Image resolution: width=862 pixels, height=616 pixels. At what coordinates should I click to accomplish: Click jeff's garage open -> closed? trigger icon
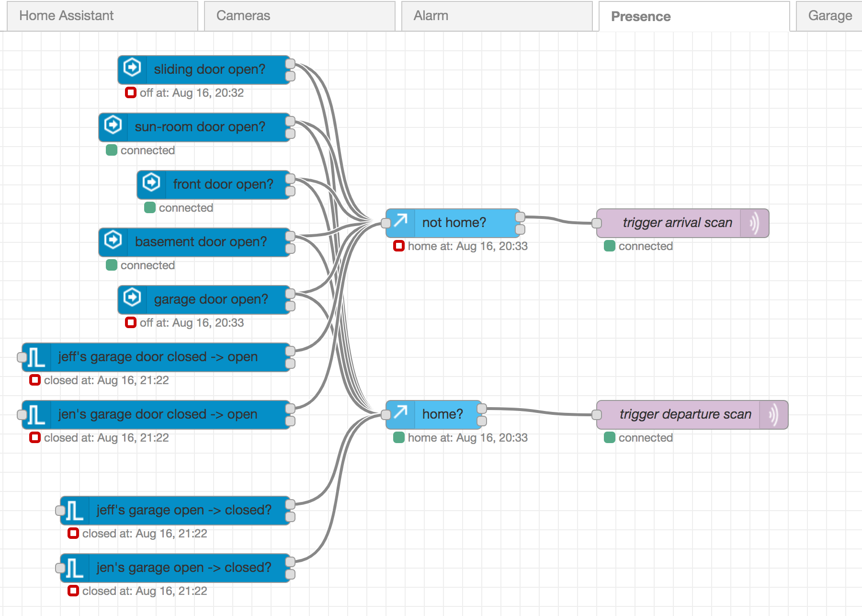click(75, 511)
